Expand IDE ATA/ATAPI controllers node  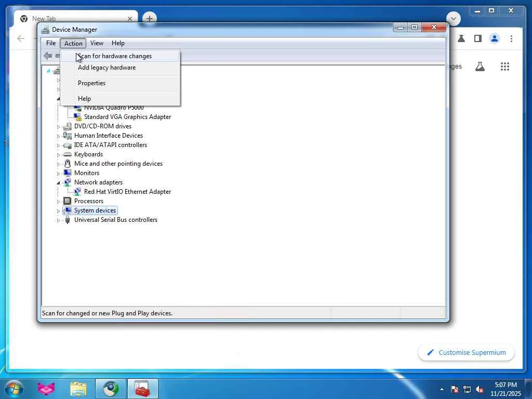pyautogui.click(x=58, y=145)
